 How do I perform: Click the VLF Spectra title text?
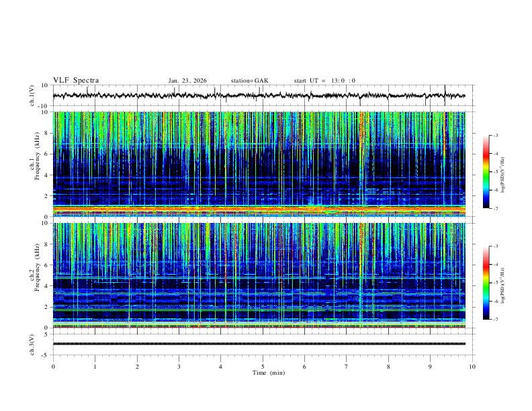coord(76,81)
